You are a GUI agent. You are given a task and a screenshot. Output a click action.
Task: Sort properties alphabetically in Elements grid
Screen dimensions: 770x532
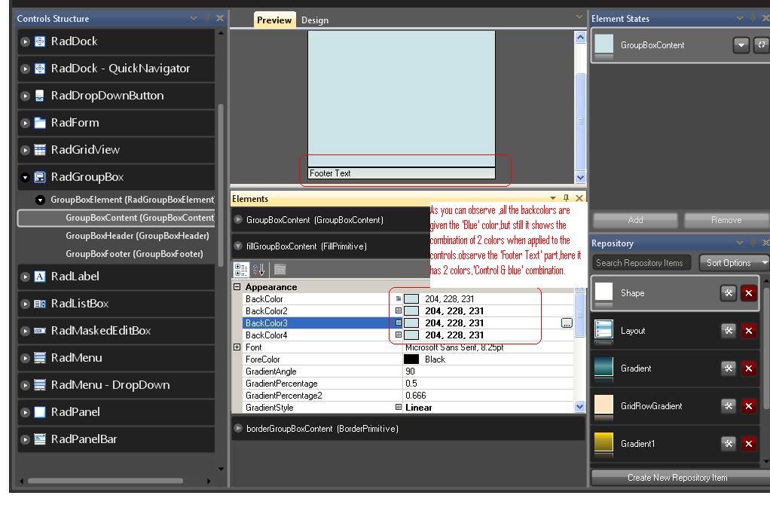pyautogui.click(x=258, y=270)
